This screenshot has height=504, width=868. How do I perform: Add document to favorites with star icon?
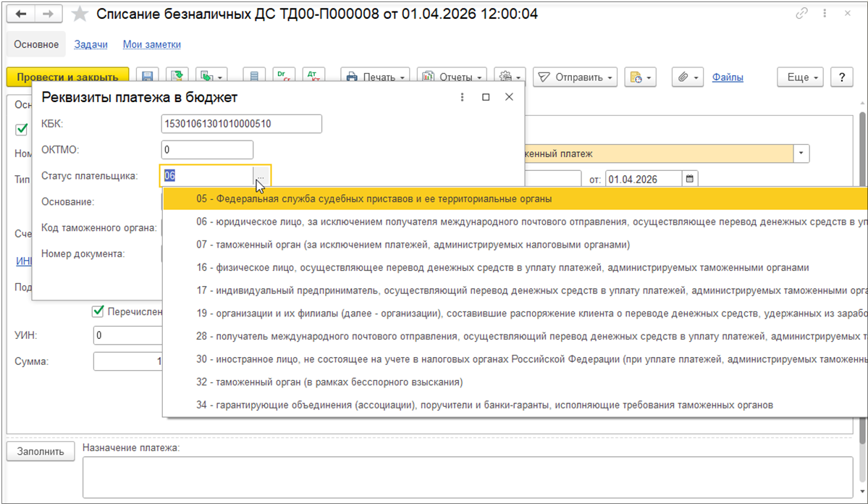coord(81,14)
